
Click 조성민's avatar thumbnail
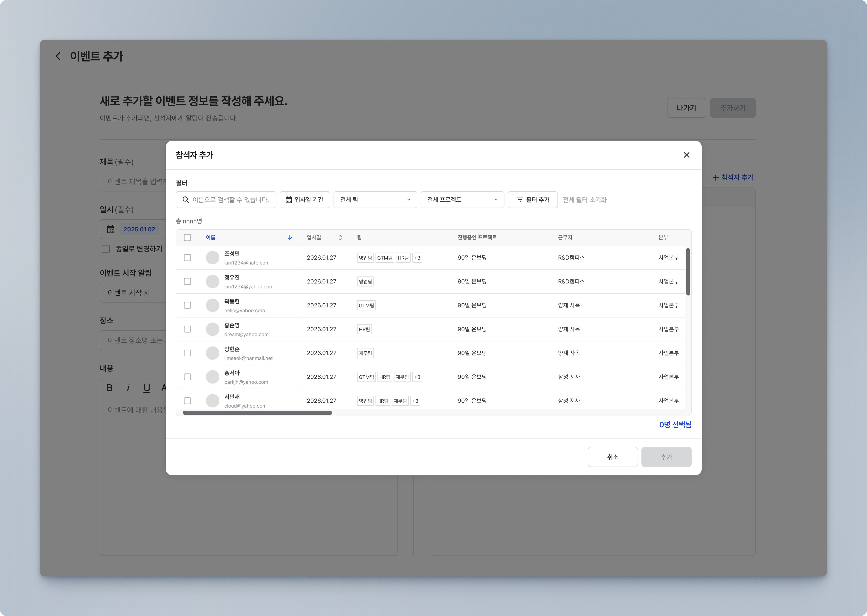tap(212, 258)
